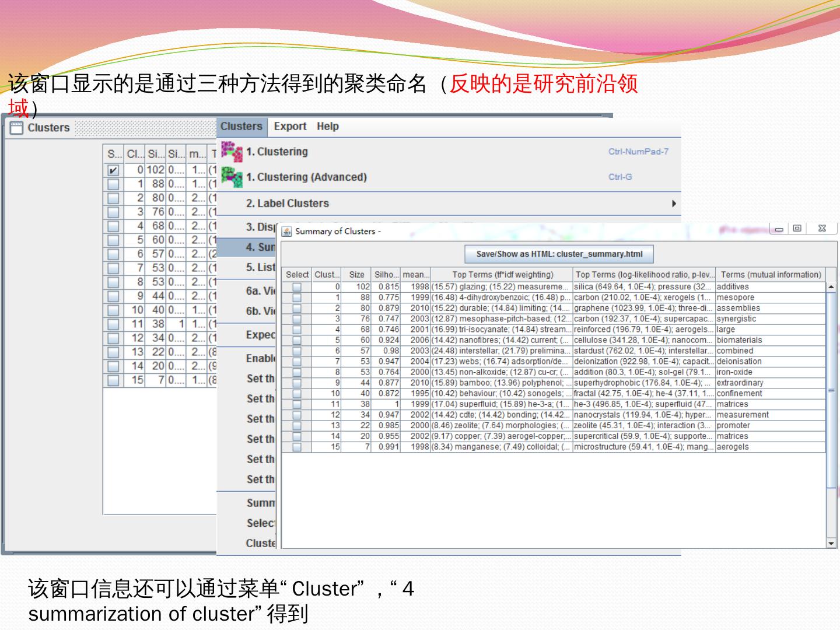
Task: Click the Summary table scrollbar up arrow
Action: coord(831,287)
